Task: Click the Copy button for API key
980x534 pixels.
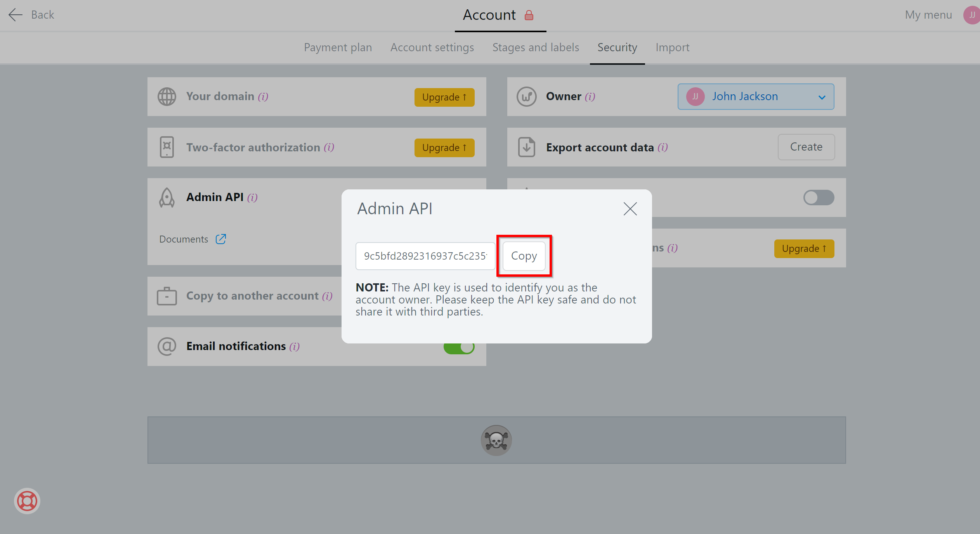Action: 524,256
